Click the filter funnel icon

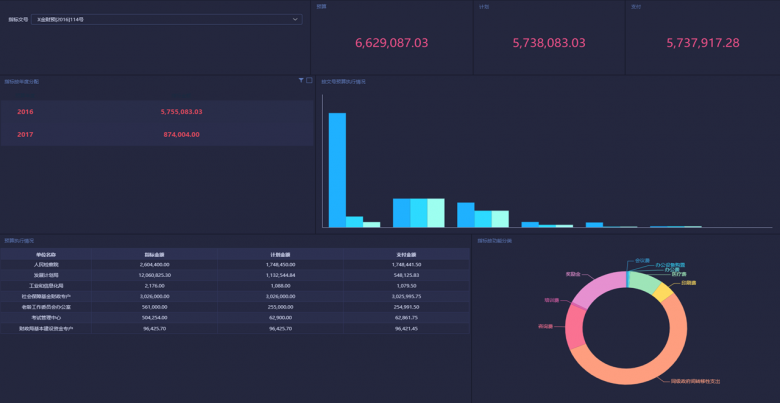[x=301, y=80]
